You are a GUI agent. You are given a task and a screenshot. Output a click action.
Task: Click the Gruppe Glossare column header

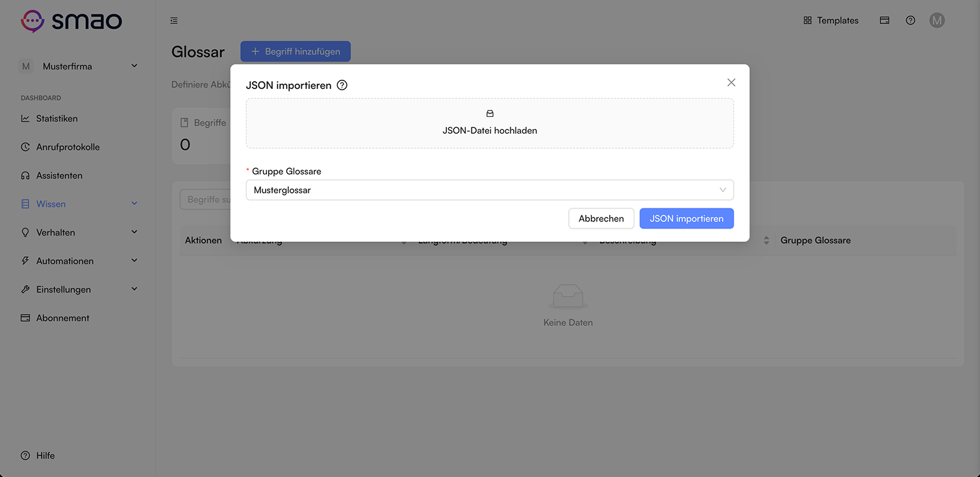(x=815, y=241)
